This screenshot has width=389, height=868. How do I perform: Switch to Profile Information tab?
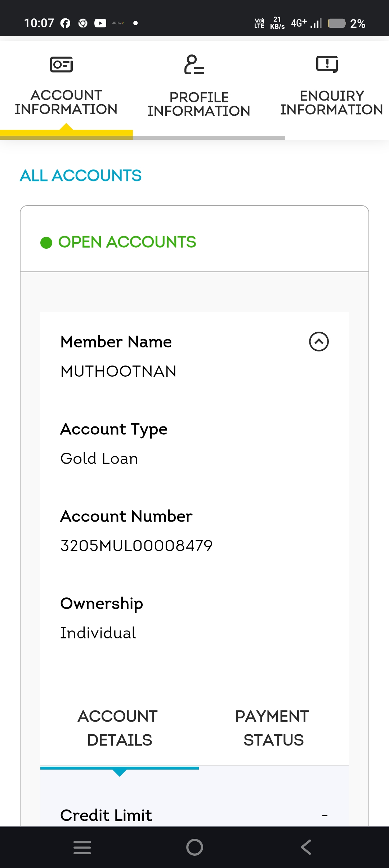[199, 104]
